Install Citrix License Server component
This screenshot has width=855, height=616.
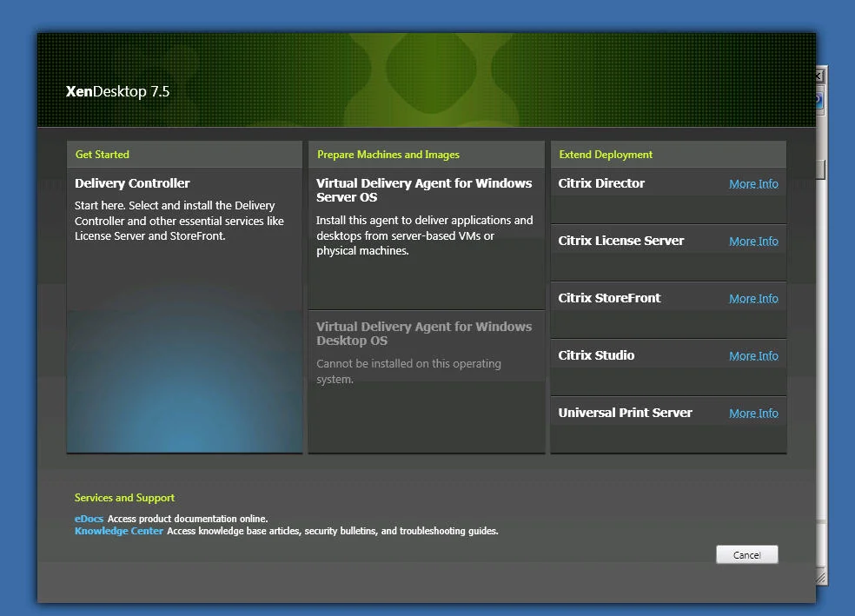pos(620,241)
